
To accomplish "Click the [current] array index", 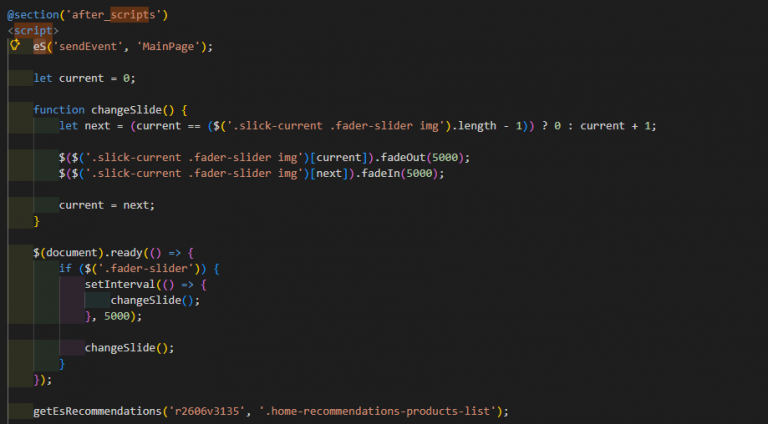I will click(338, 158).
